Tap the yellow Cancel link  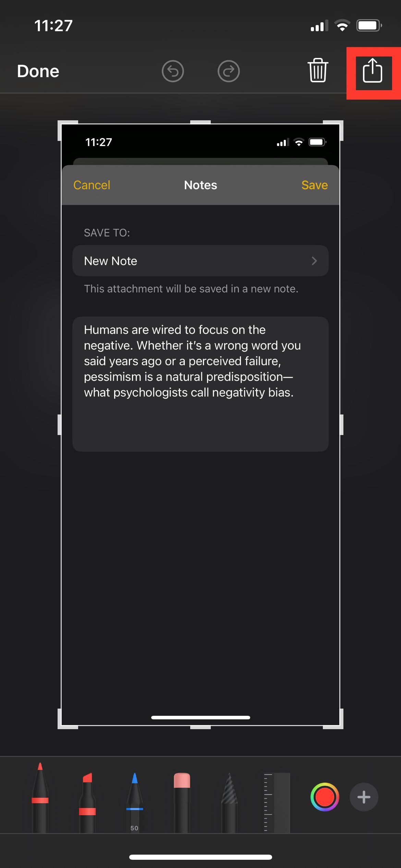pos(92,185)
